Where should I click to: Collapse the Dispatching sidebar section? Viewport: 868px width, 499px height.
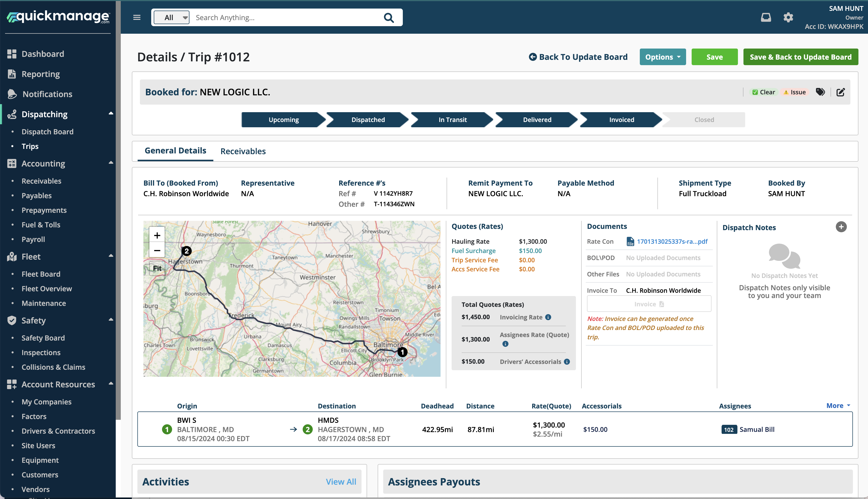pos(111,113)
